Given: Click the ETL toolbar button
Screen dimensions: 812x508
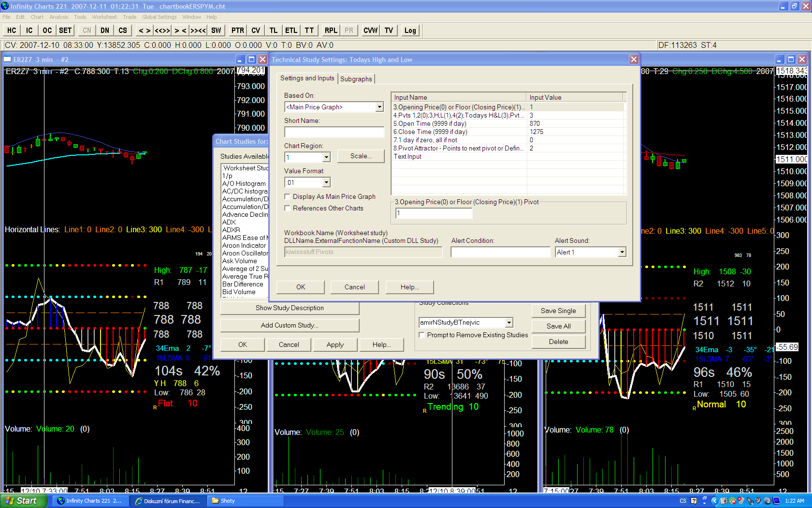Looking at the screenshot, I should tap(291, 30).
